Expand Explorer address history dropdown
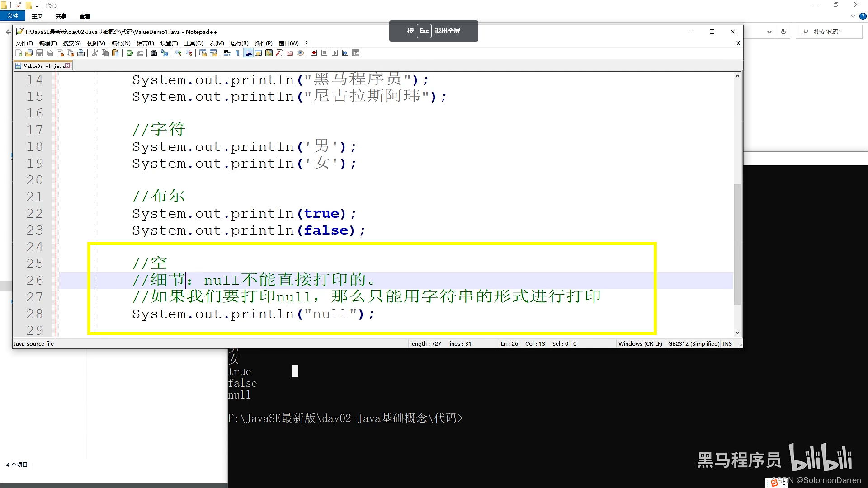Image resolution: width=868 pixels, height=488 pixels. (x=769, y=32)
